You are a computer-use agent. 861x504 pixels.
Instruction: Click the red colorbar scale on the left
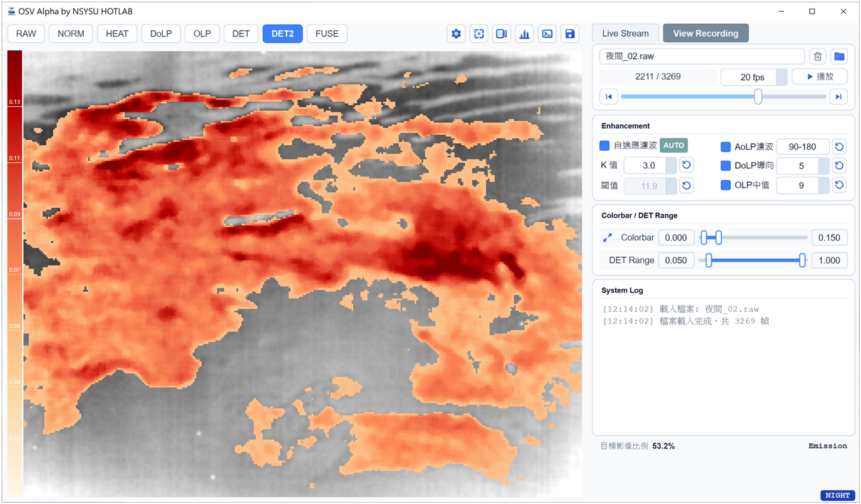(14, 273)
